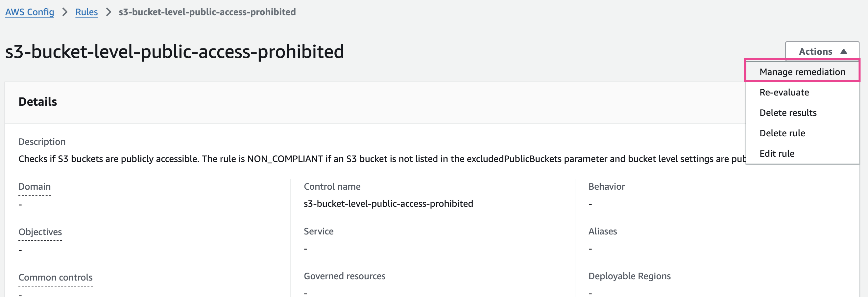Screen dimensions: 868x297
Task: Click the Control name value text
Action: pos(388,203)
